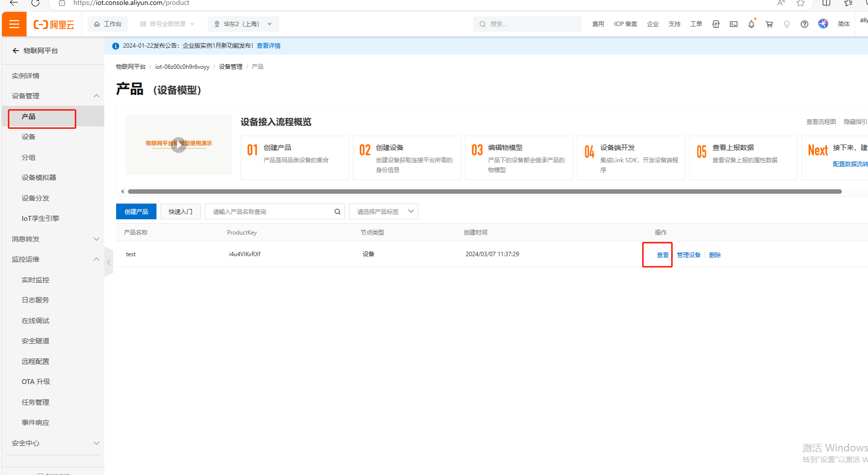The image size is (868, 475).
Task: Click the back arrow beside 物联网平台
Action: pyautogui.click(x=16, y=51)
